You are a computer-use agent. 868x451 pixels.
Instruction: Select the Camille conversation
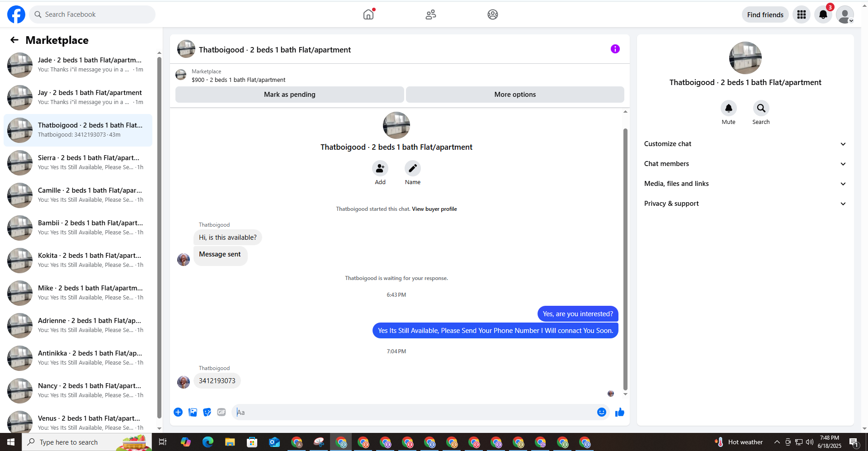click(78, 195)
